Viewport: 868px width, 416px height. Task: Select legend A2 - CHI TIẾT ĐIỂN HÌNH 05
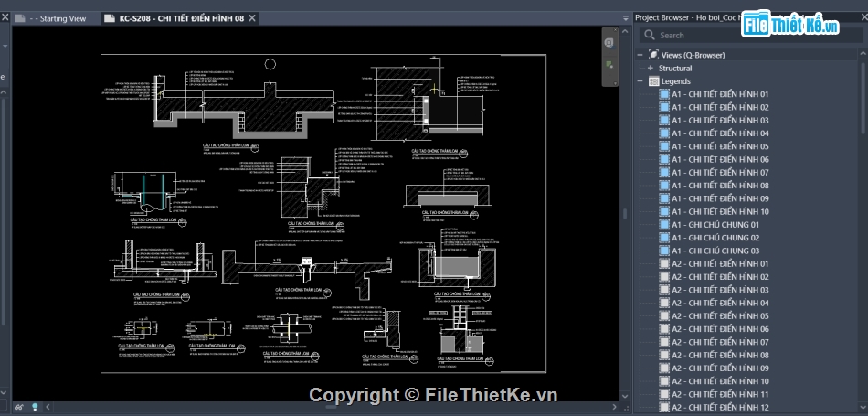pos(719,315)
